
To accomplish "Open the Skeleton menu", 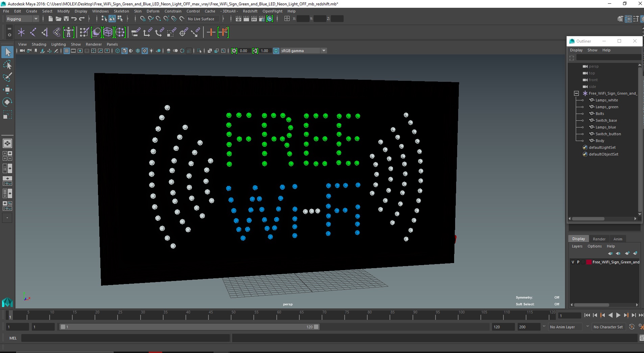I will point(121,11).
